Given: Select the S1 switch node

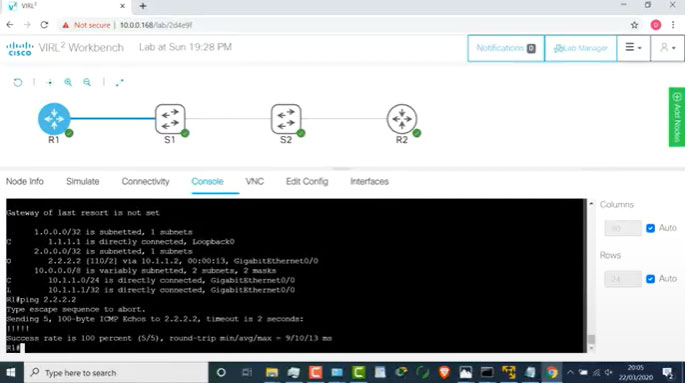Looking at the screenshot, I should point(170,118).
